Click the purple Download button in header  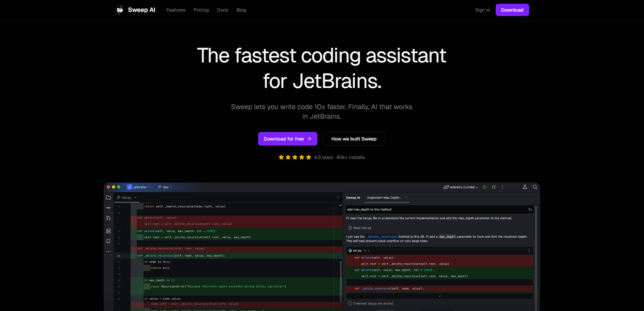[x=512, y=10]
